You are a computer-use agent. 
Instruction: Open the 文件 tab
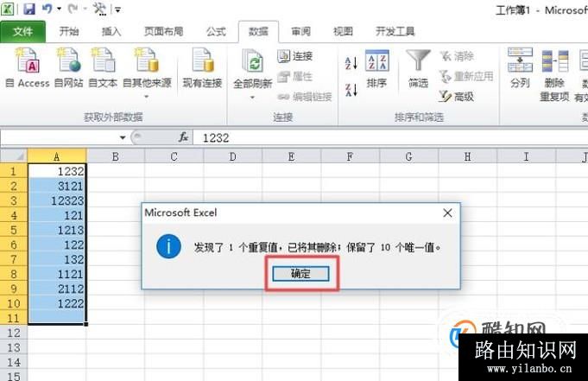click(x=22, y=31)
